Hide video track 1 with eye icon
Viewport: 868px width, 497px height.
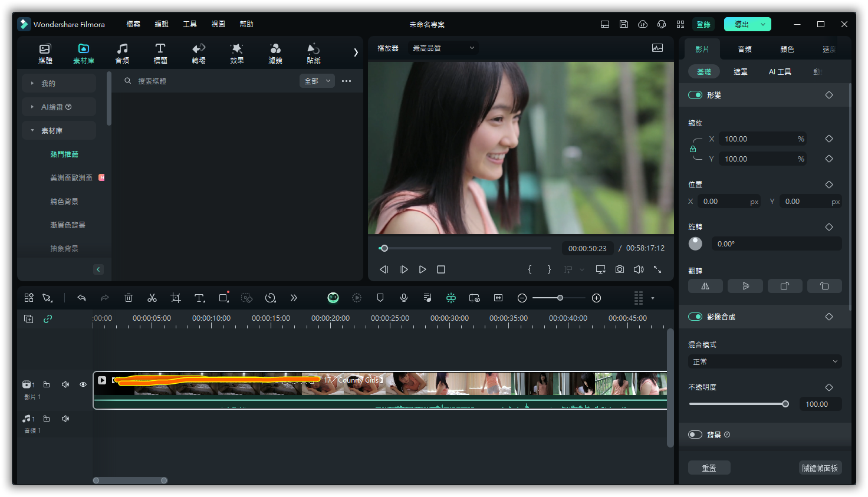click(83, 384)
